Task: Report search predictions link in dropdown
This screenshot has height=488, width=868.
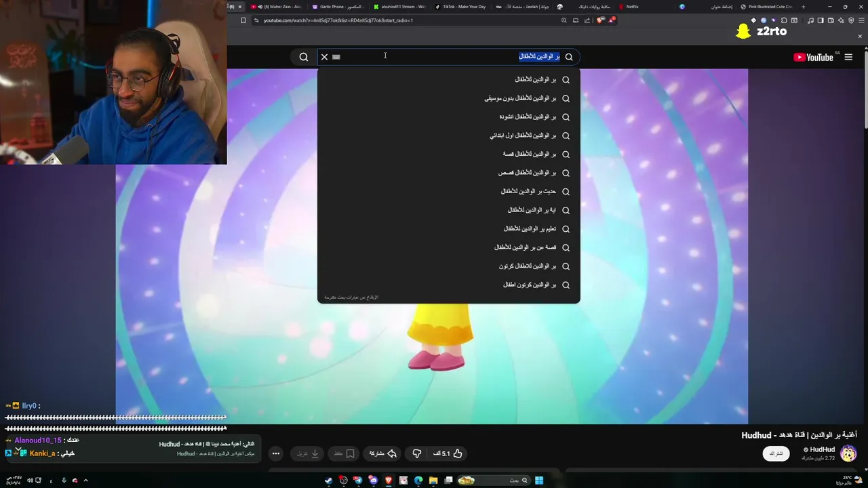Action: coord(351,298)
